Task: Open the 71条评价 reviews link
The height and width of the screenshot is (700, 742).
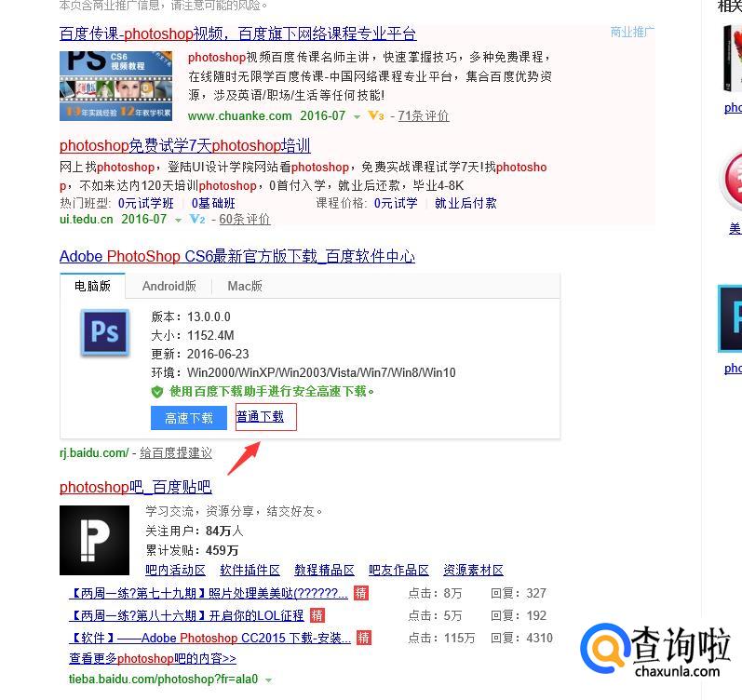Action: point(424,116)
